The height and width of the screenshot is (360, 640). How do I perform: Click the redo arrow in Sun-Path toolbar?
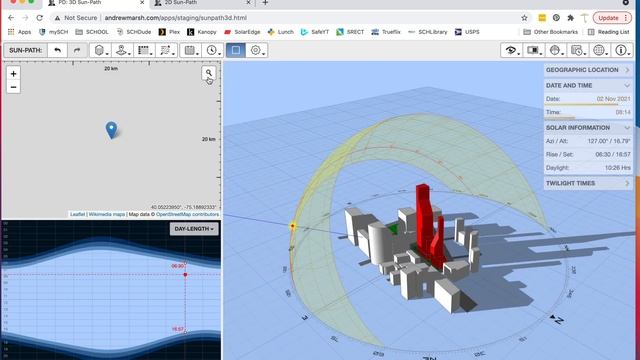[77, 50]
